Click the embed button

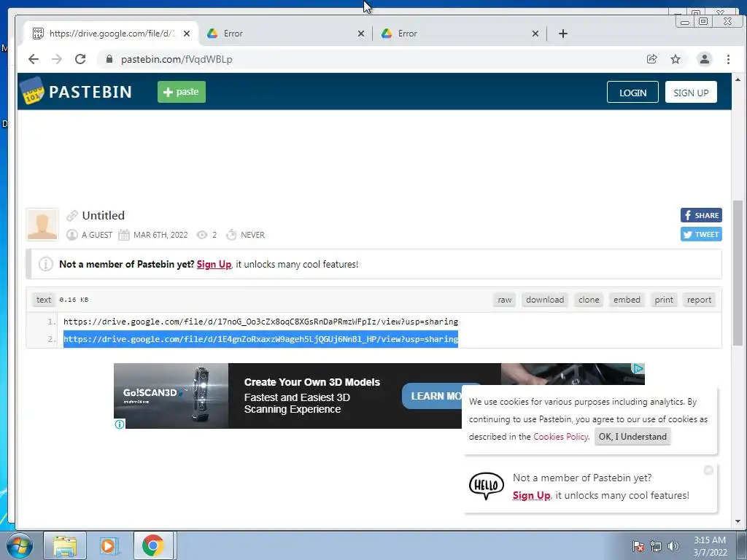[x=627, y=300]
